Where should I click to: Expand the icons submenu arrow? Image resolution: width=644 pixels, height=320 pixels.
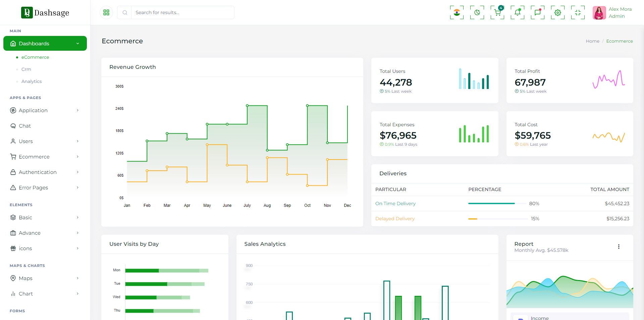pyautogui.click(x=77, y=248)
